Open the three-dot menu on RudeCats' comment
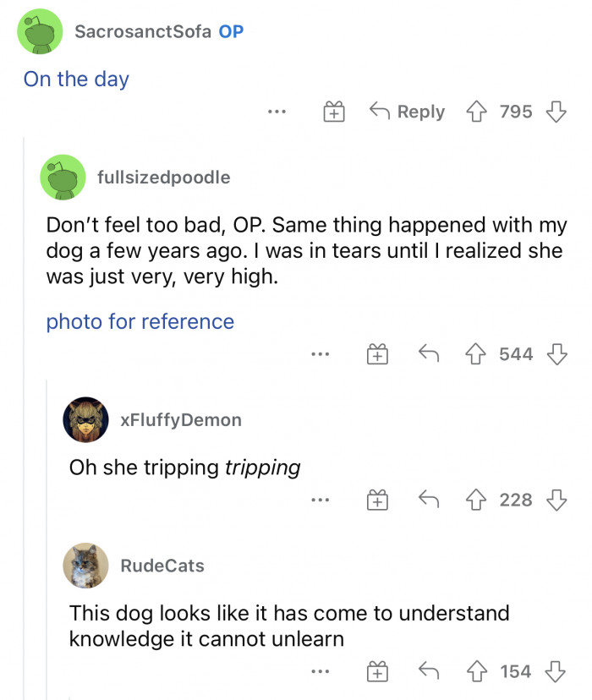Viewport: 592px width, 700px height. click(x=321, y=670)
